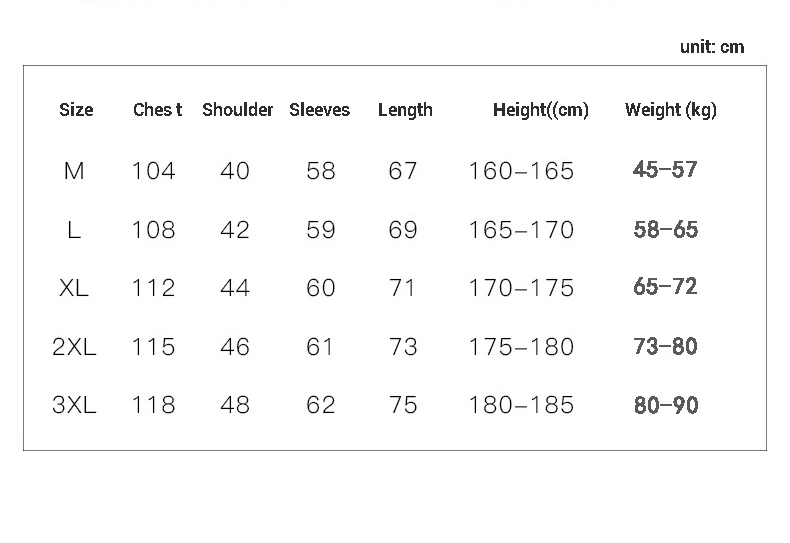Click the unit: cm label
790x543 pixels.
pos(712,47)
